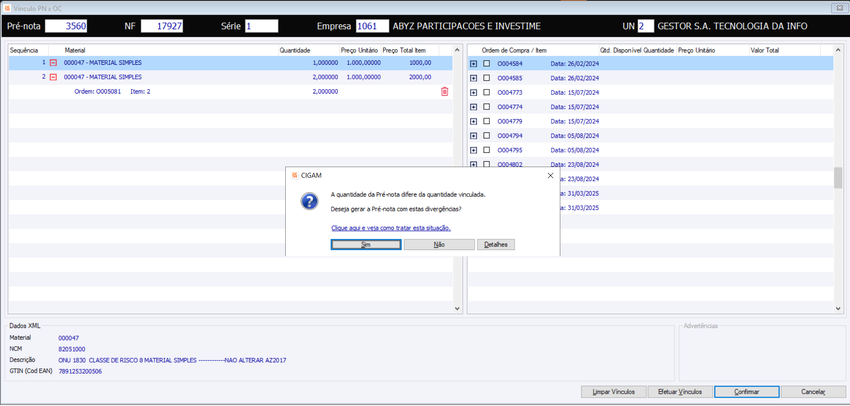The image size is (850, 406).
Task: Click Data: 05/08/2024 for order O004794
Action: (x=575, y=136)
